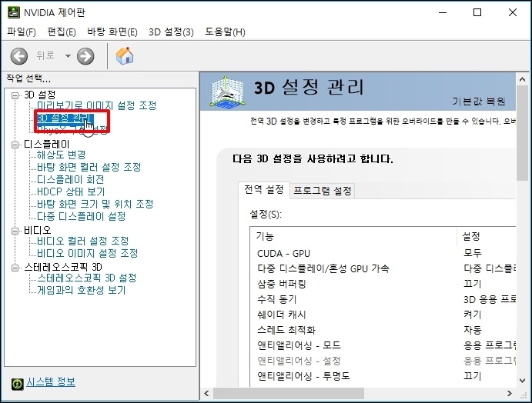Click the window resize grip corner
The image size is (532, 403).
click(x=524, y=395)
